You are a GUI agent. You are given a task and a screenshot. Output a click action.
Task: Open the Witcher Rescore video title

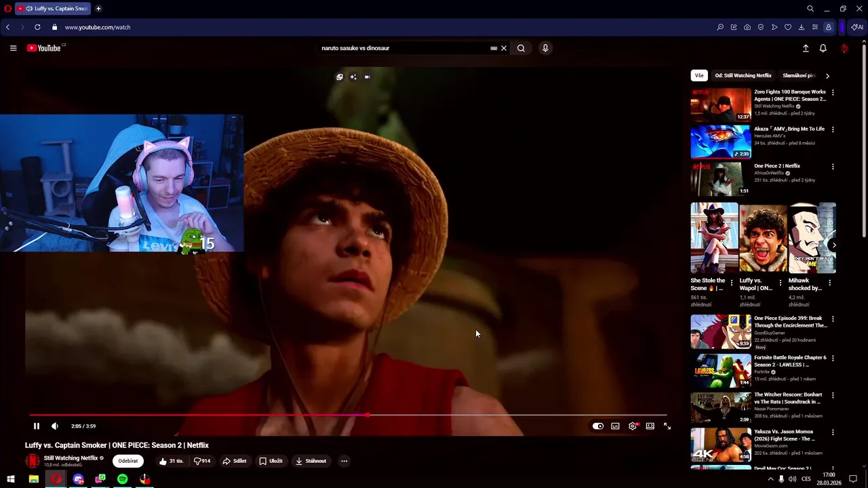tap(789, 398)
